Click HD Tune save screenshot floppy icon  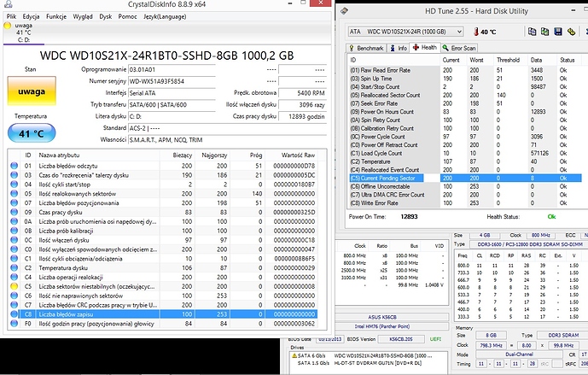click(558, 32)
